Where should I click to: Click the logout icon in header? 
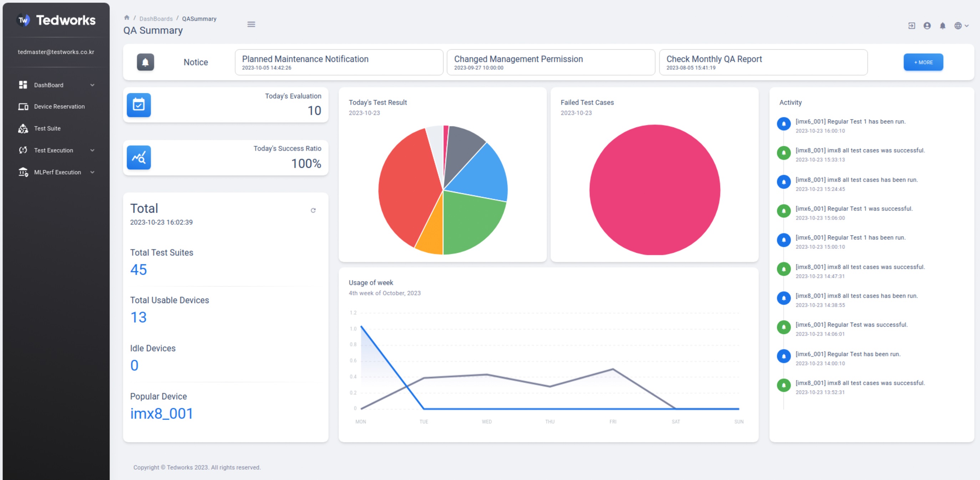[x=912, y=25]
